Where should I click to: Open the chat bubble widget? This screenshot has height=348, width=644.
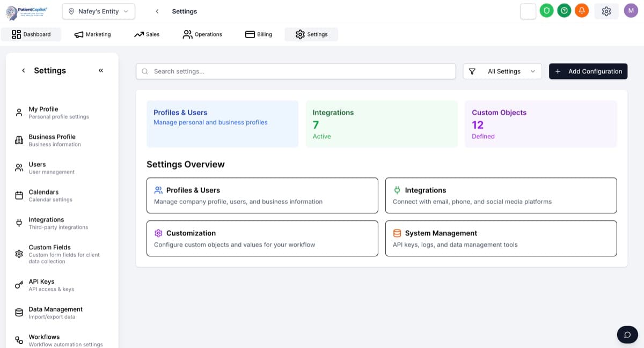pos(627,335)
